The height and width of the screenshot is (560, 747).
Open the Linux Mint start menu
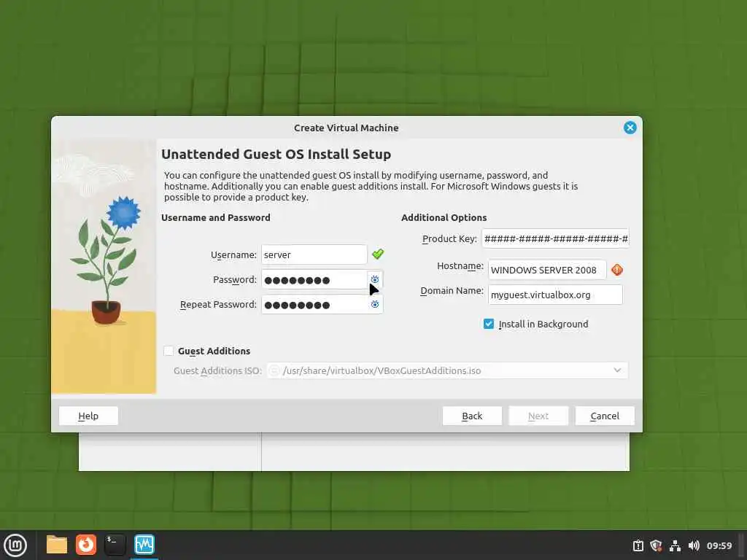15,545
